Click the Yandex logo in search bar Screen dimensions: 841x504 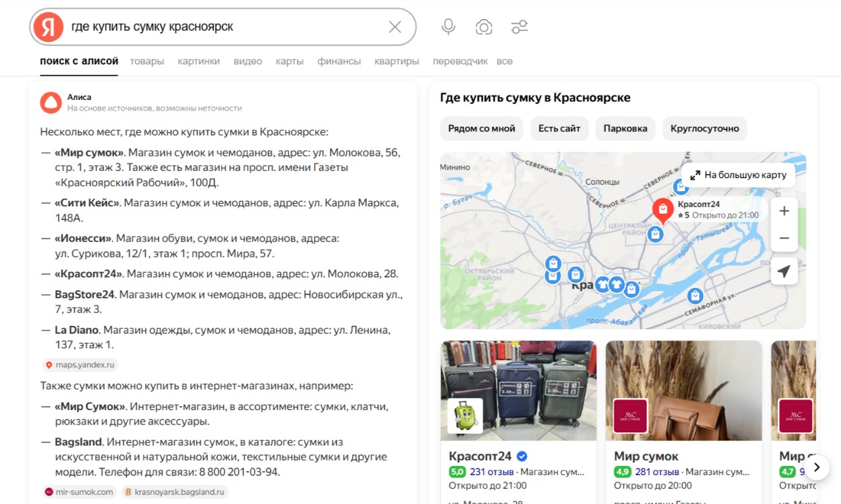tap(49, 27)
